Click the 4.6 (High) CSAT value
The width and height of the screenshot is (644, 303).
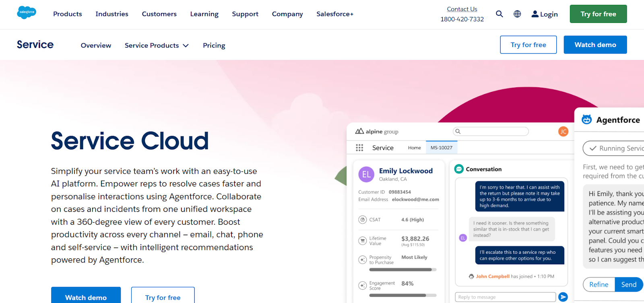(x=413, y=220)
